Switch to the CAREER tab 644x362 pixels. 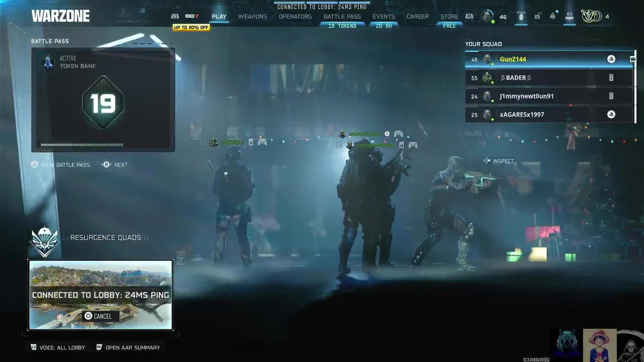tap(418, 17)
